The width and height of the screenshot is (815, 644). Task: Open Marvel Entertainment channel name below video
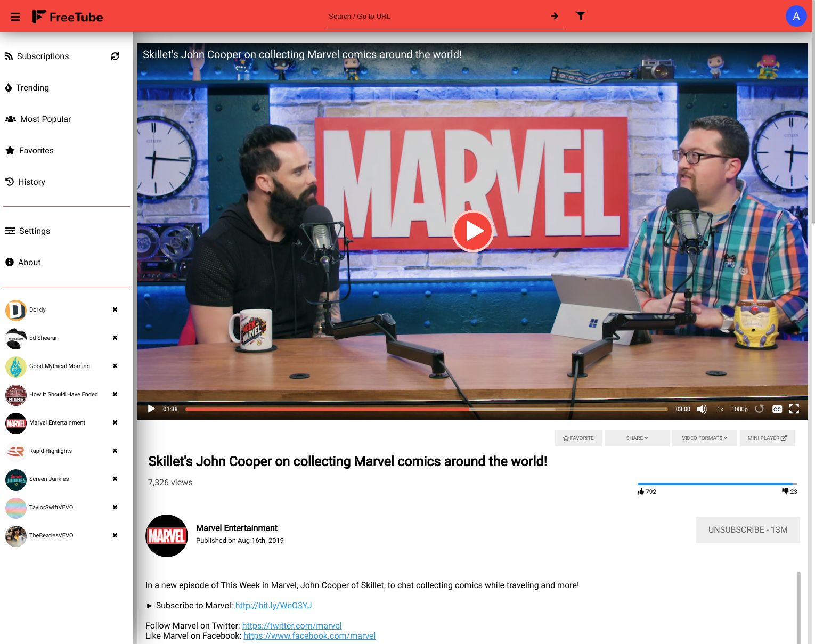click(237, 528)
